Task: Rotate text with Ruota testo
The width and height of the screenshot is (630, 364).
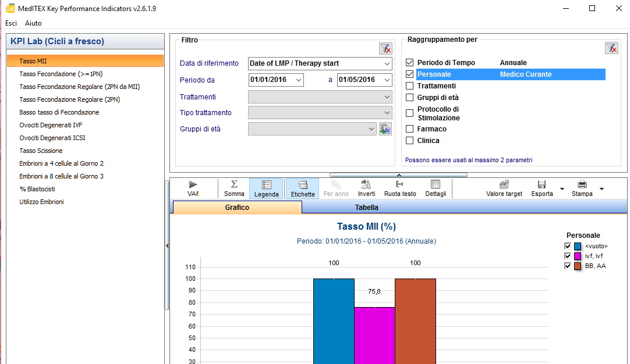Action: [x=400, y=188]
